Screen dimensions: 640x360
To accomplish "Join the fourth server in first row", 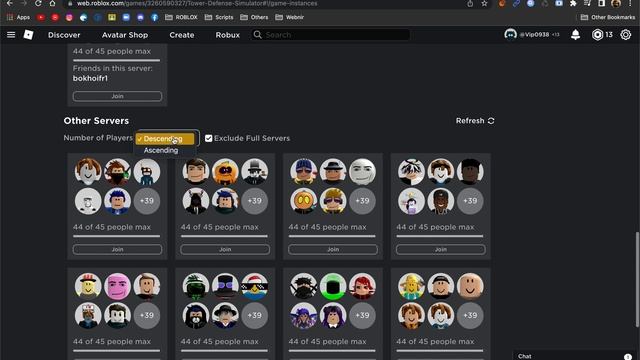I will point(440,249).
